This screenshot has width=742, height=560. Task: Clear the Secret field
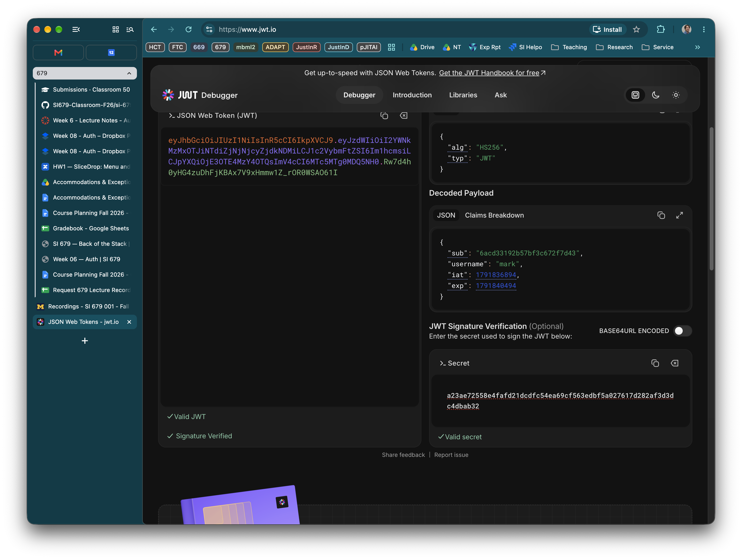674,363
